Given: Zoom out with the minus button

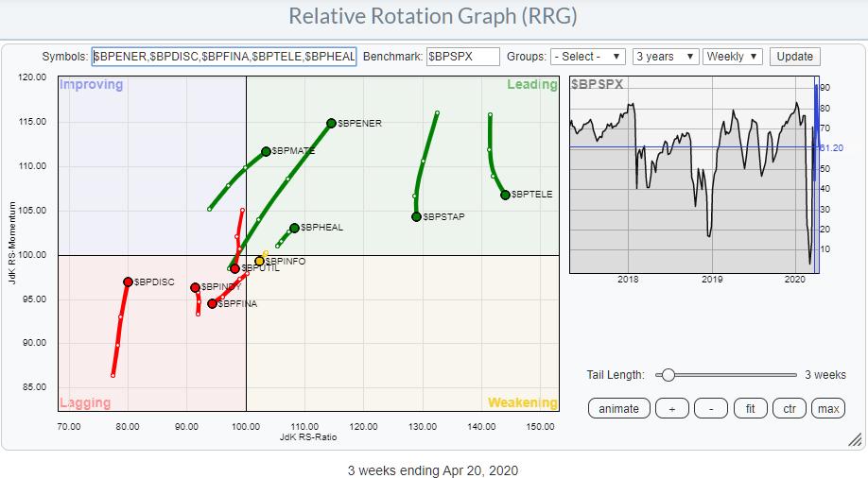Looking at the screenshot, I should click(710, 409).
